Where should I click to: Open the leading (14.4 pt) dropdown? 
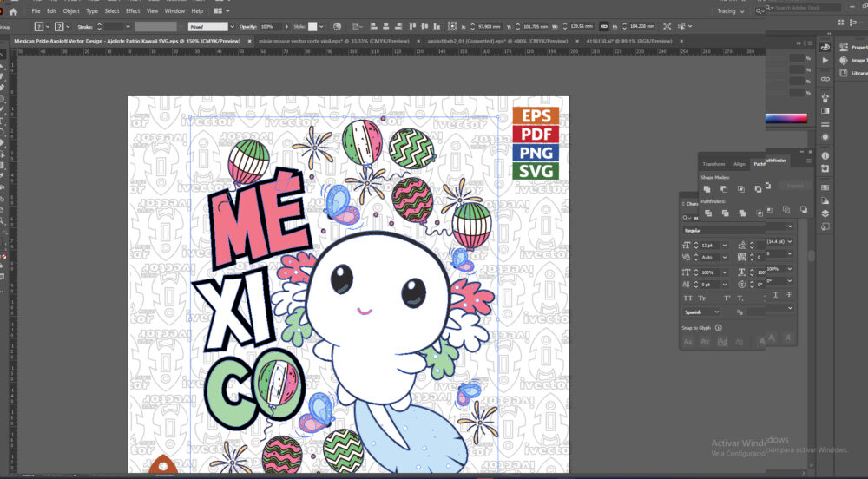tap(790, 241)
